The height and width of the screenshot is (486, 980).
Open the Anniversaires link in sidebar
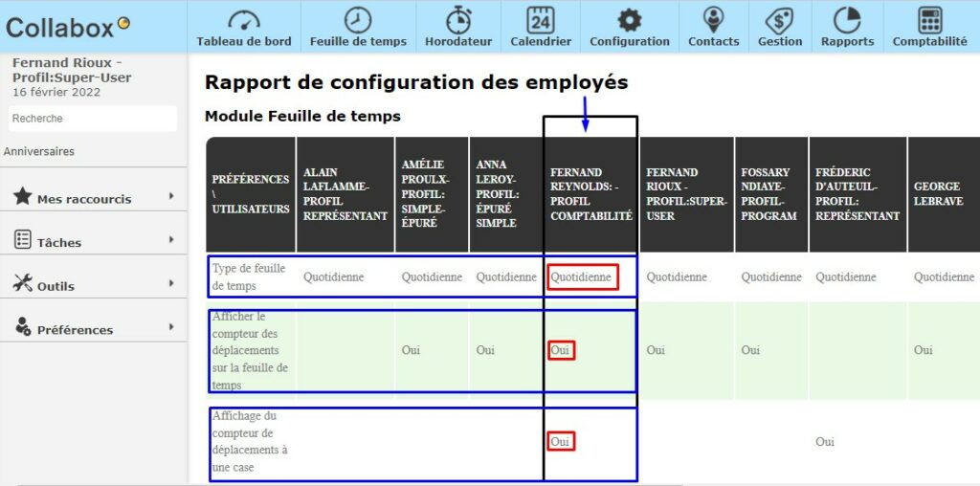tap(39, 151)
